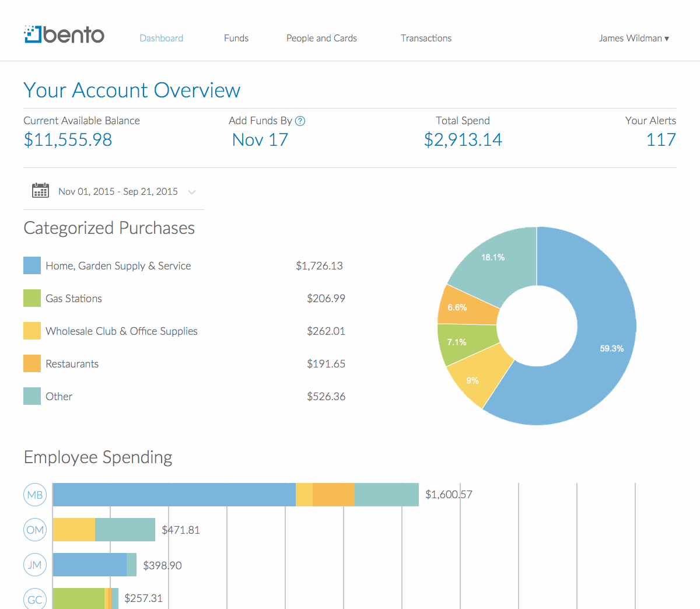The width and height of the screenshot is (700, 609).
Task: Click the $2,913.14 total spend
Action: pos(463,140)
